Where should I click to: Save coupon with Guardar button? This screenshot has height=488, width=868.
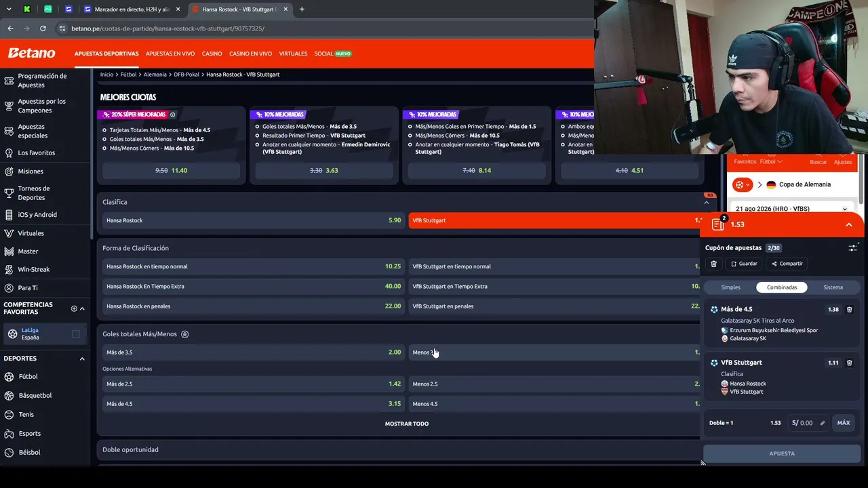744,264
